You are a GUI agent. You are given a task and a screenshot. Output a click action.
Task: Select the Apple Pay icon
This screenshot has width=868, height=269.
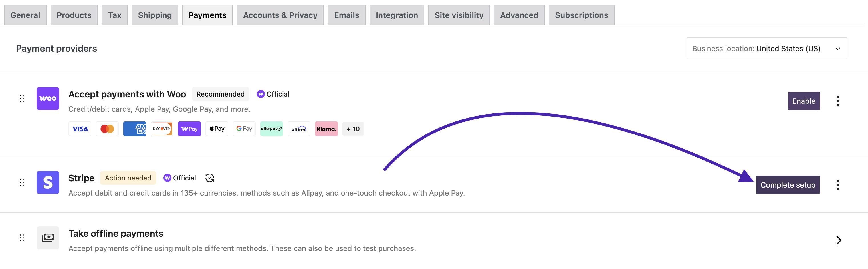pos(217,129)
